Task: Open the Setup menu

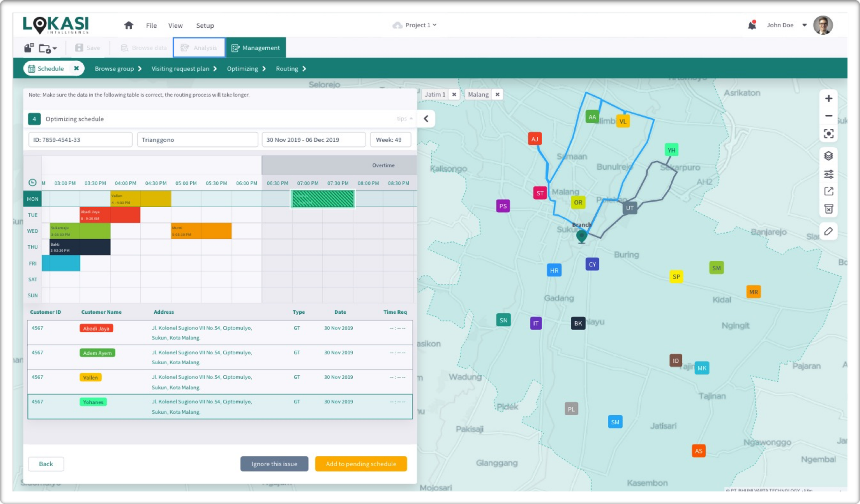Action: click(x=205, y=26)
